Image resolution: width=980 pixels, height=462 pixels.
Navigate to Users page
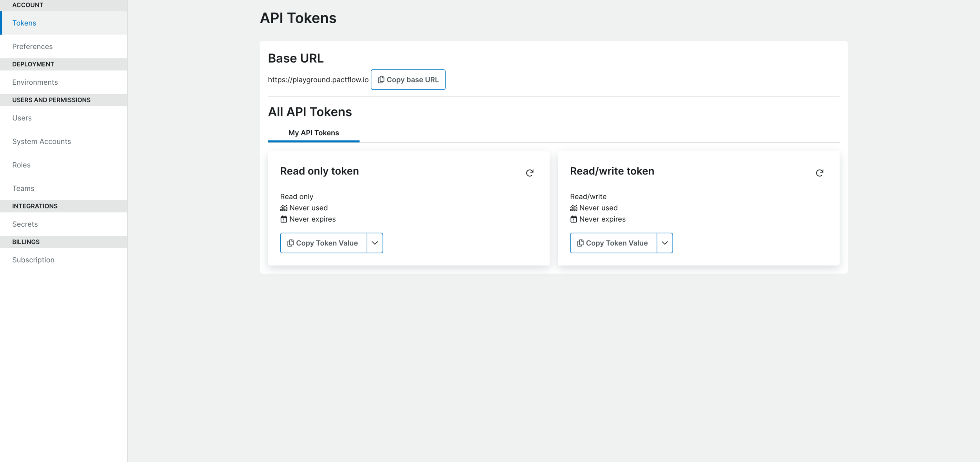[x=22, y=118]
